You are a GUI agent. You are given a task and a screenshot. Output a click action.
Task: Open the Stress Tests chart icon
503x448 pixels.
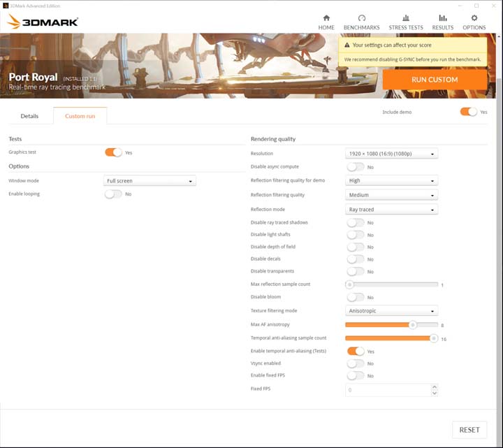[406, 18]
